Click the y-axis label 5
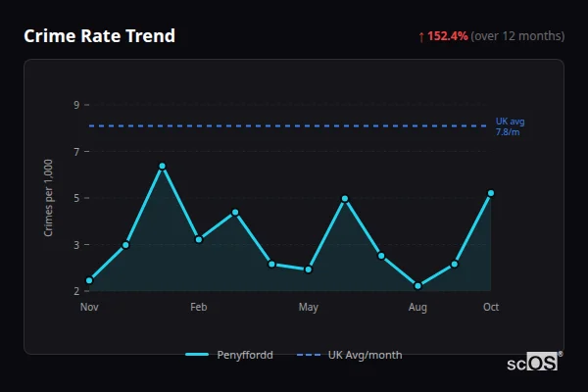The width and height of the screenshot is (588, 392). coord(76,198)
